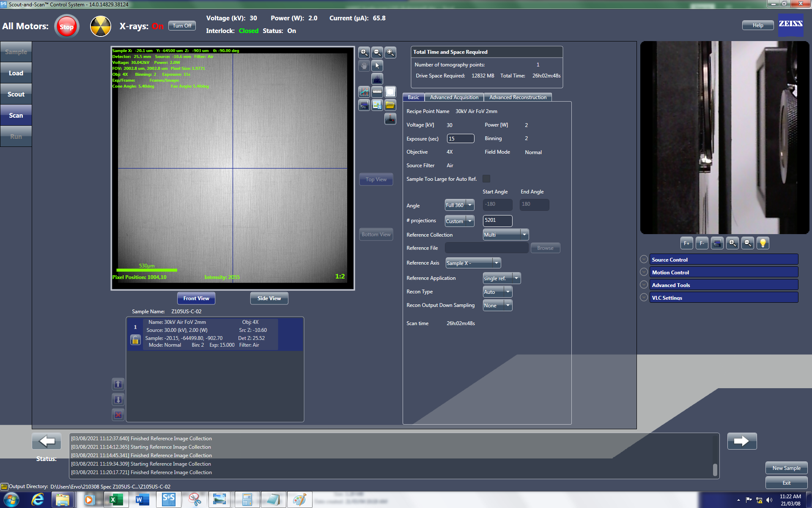Open the Reference Collection Multi dropdown

pyautogui.click(x=505, y=235)
